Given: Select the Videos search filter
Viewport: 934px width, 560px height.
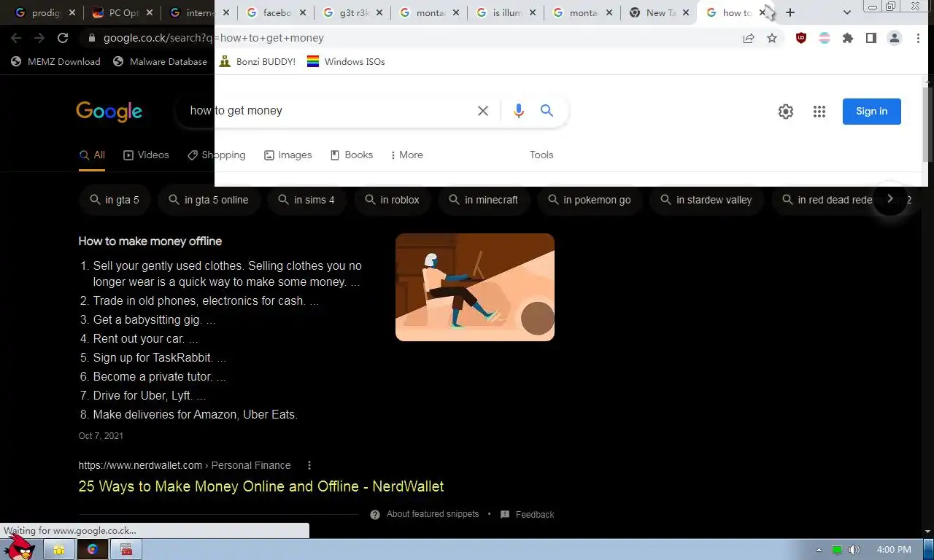Looking at the screenshot, I should click(x=146, y=155).
